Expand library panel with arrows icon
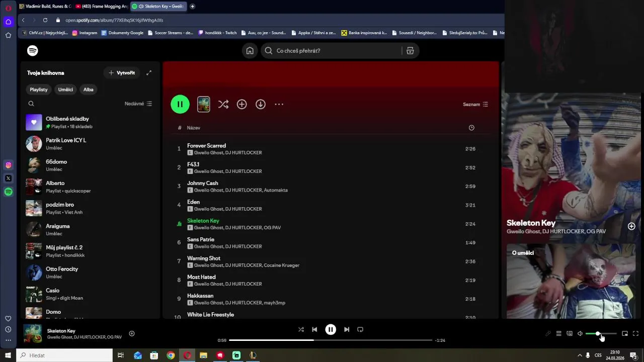644x362 pixels. (x=149, y=73)
